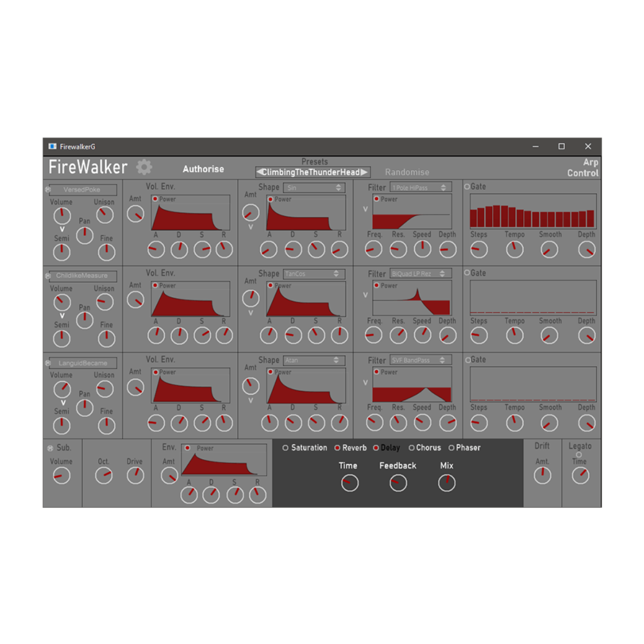
Task: Click the Randomise preset button
Action: [x=407, y=172]
